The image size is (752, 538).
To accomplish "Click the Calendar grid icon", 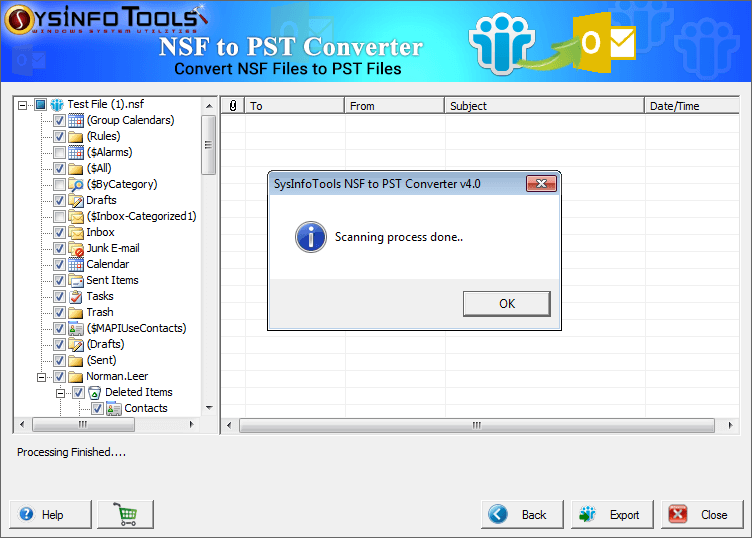I will 76,264.
